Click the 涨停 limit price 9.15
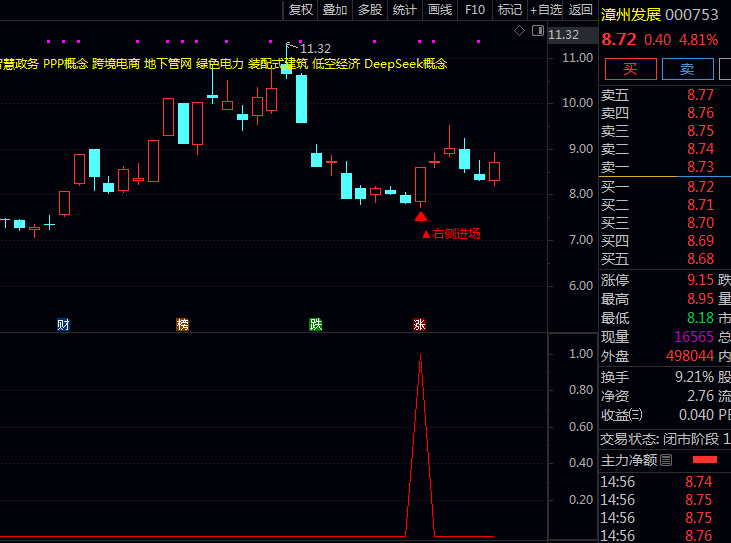Image resolution: width=731 pixels, height=543 pixels. coord(700,280)
